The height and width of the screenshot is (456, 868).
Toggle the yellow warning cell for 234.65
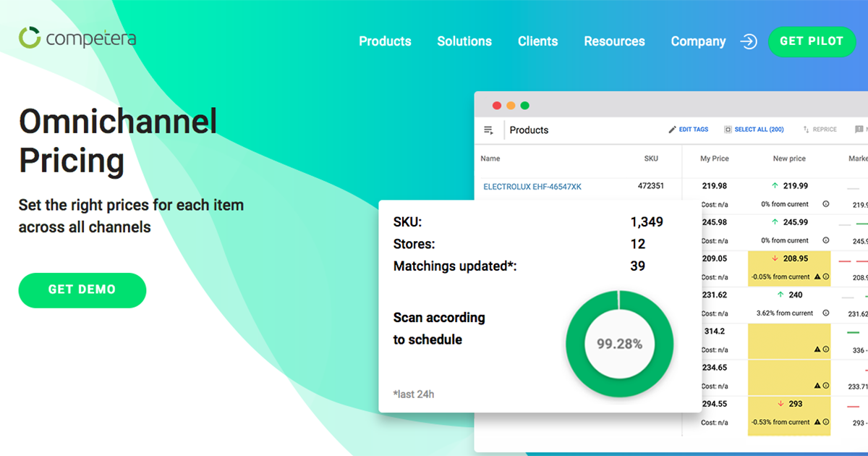click(788, 378)
